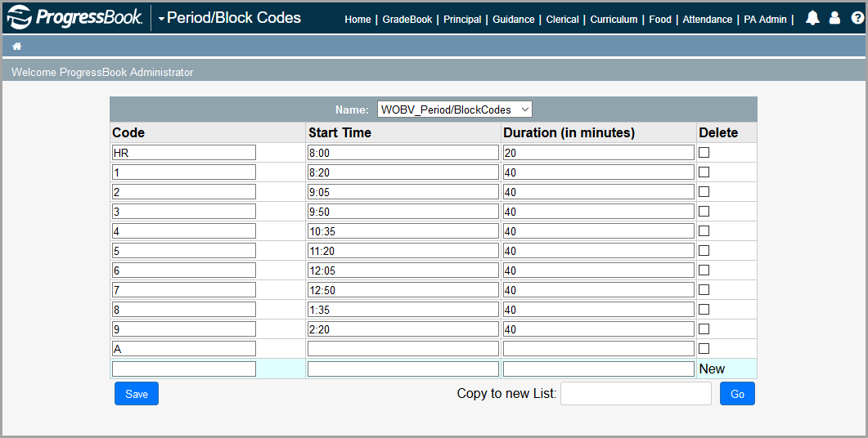This screenshot has height=438, width=868.
Task: Check Delete box for period 4 row
Action: [x=704, y=230]
